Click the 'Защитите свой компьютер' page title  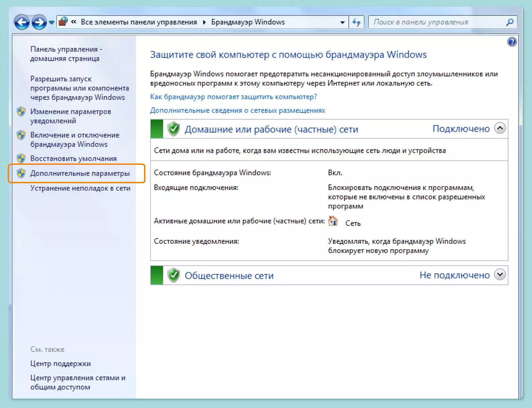[x=288, y=55]
